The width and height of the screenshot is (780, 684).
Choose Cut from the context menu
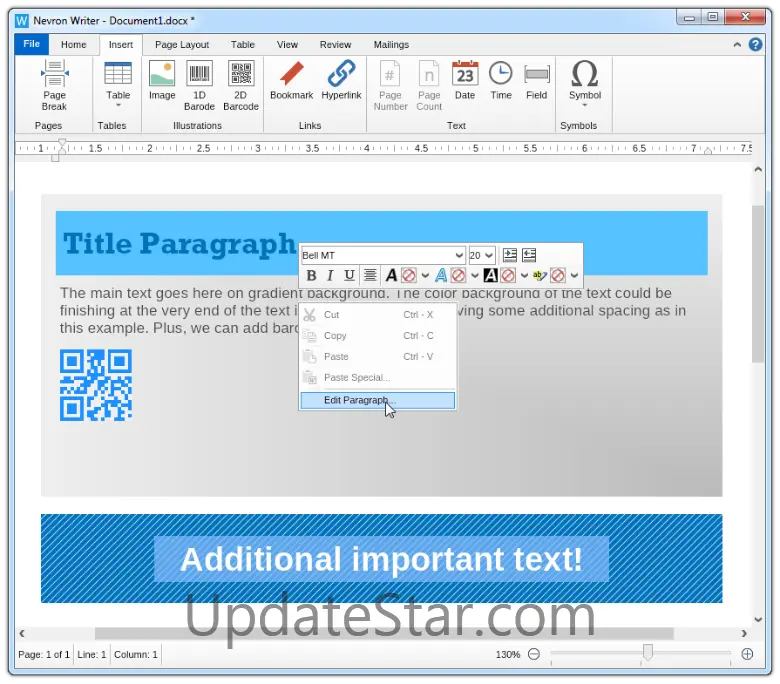click(x=378, y=315)
